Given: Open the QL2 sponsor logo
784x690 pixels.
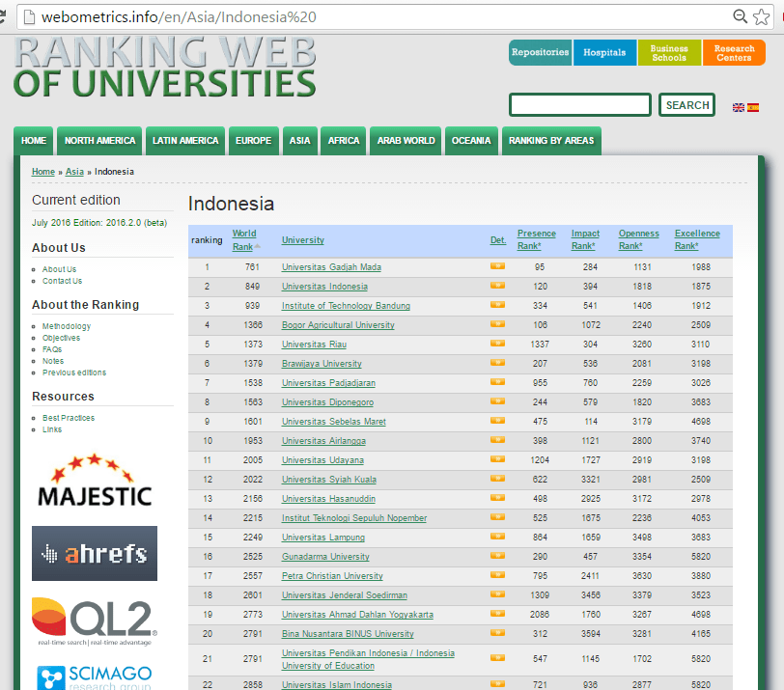Looking at the screenshot, I should pyautogui.click(x=95, y=622).
